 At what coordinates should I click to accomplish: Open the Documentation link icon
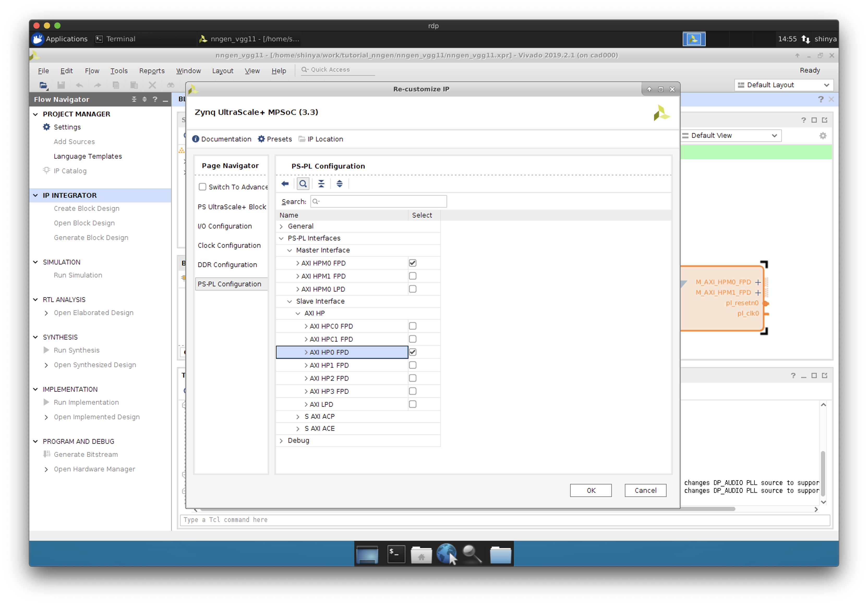[x=195, y=139]
